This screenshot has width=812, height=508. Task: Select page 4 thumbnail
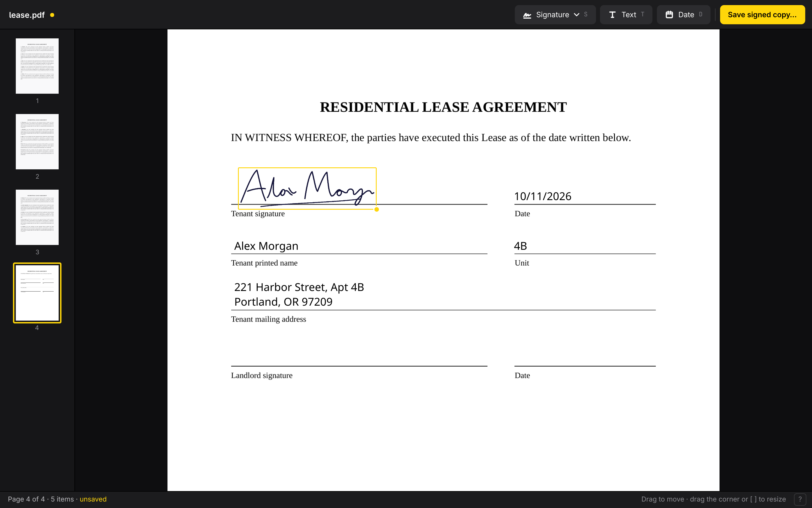coord(37,293)
